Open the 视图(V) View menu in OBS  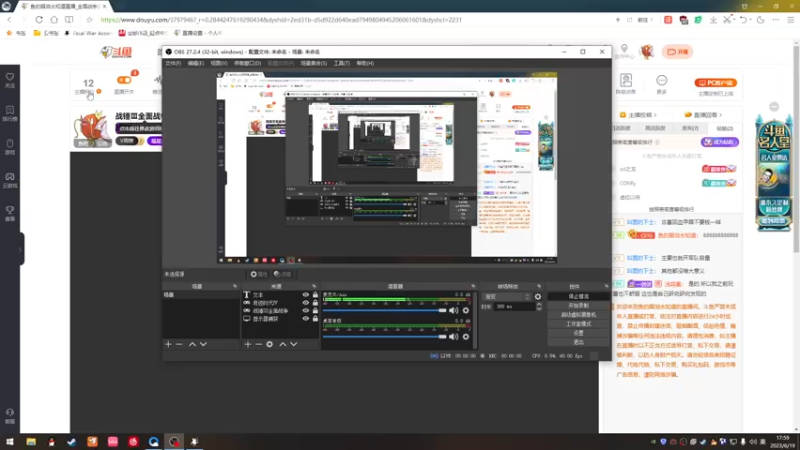coord(219,63)
